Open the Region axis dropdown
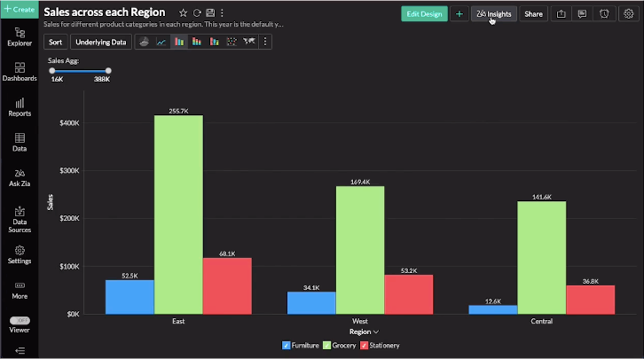This screenshot has width=644, height=359. click(364, 332)
